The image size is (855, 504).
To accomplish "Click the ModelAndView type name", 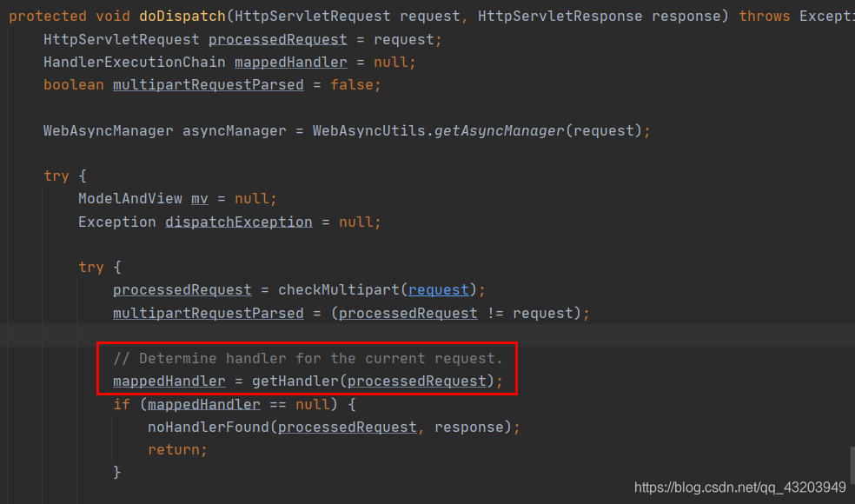I will (129, 198).
